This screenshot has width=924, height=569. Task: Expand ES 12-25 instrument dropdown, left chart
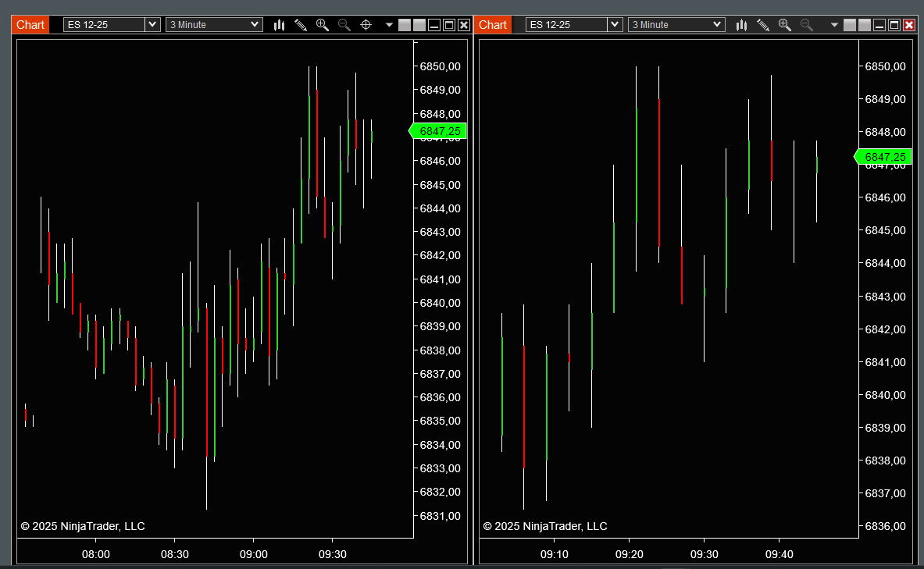(x=152, y=25)
